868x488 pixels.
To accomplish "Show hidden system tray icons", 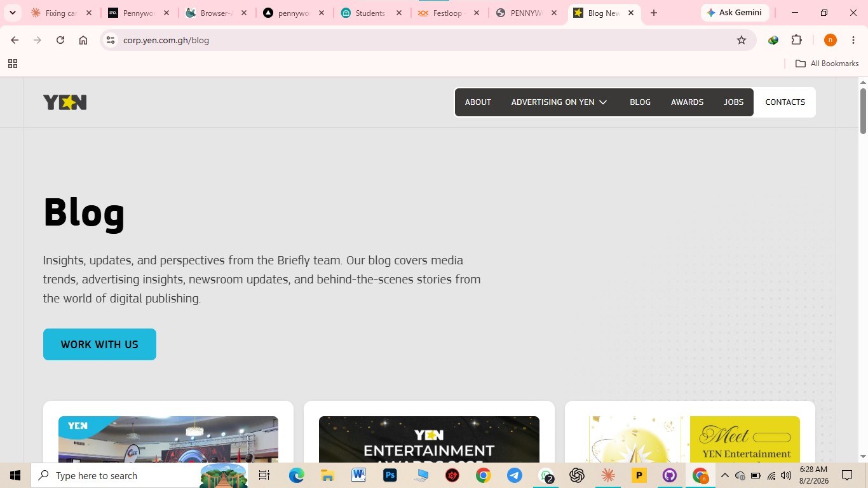I will 724,475.
